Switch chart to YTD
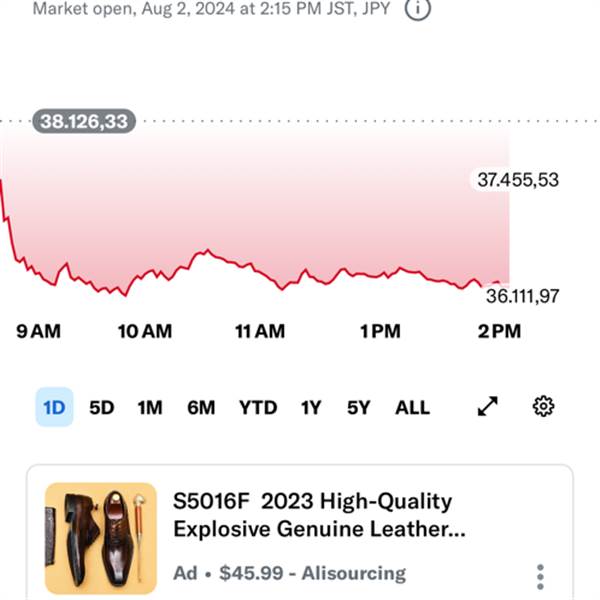This screenshot has width=600, height=600. pos(258,407)
